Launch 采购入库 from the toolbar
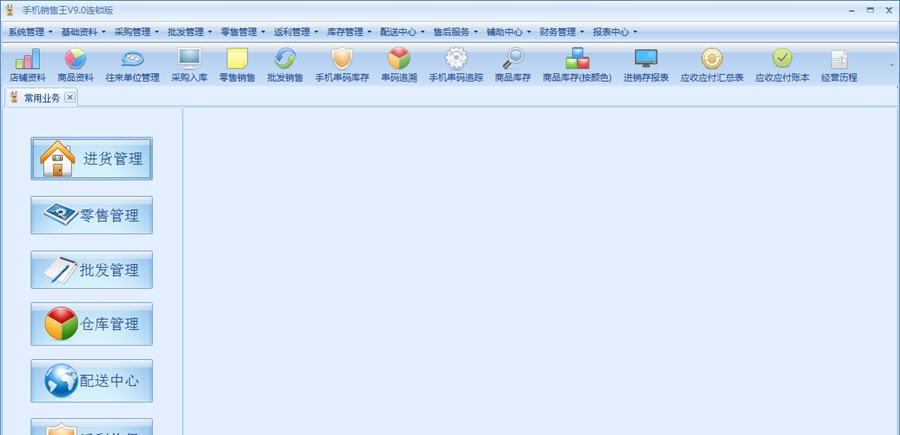The height and width of the screenshot is (435, 900). 189,65
